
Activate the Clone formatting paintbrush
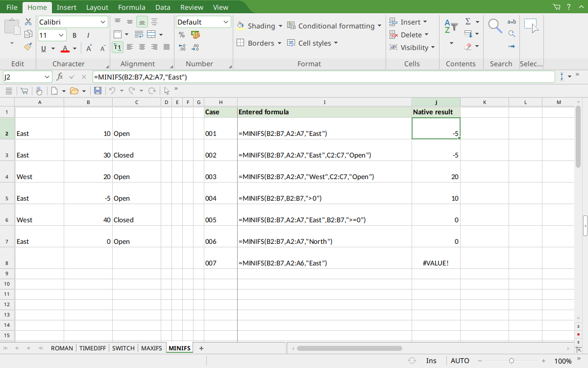pyautogui.click(x=28, y=47)
